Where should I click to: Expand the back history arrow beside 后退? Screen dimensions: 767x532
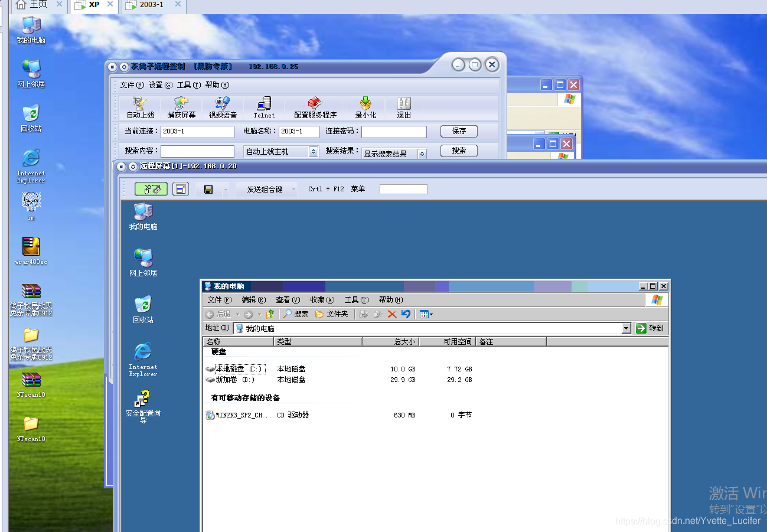tap(237, 315)
